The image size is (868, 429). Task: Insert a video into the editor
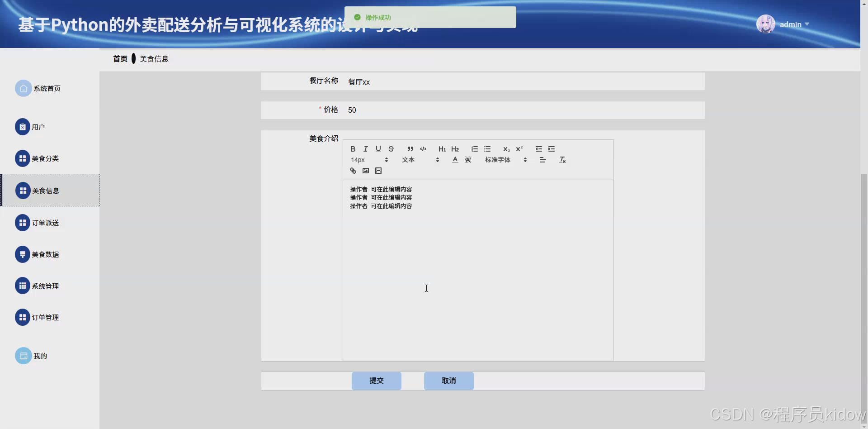point(378,171)
